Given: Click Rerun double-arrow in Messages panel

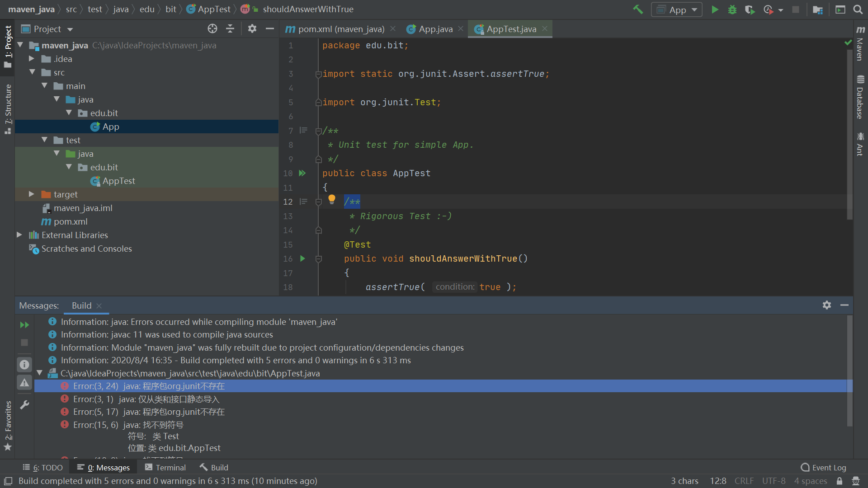Looking at the screenshot, I should click(x=24, y=325).
